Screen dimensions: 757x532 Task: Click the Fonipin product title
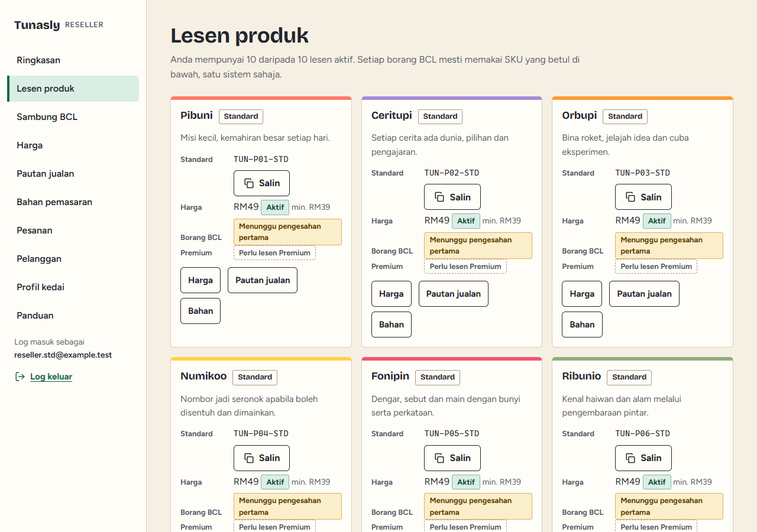390,376
